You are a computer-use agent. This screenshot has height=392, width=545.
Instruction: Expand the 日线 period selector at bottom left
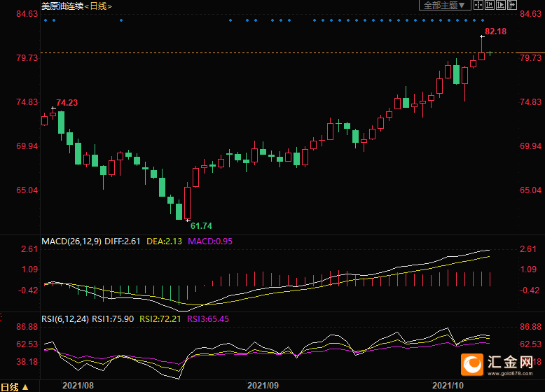(x=15, y=386)
